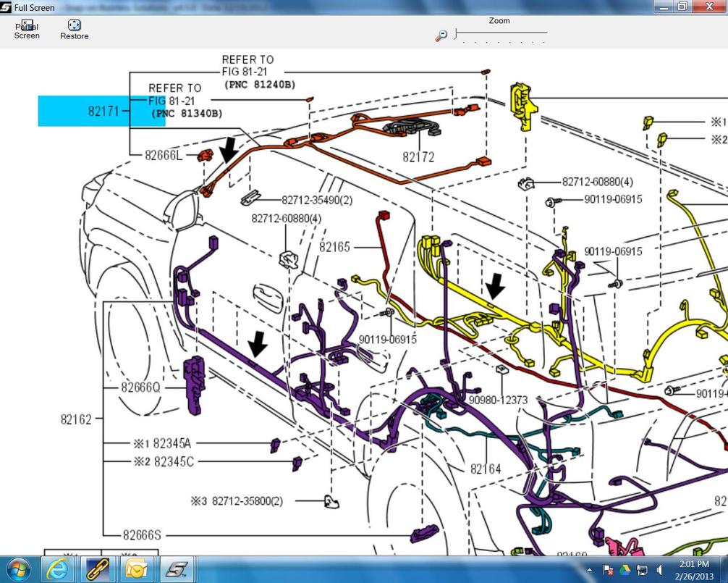Open the volume speaker tray icon

point(659,570)
